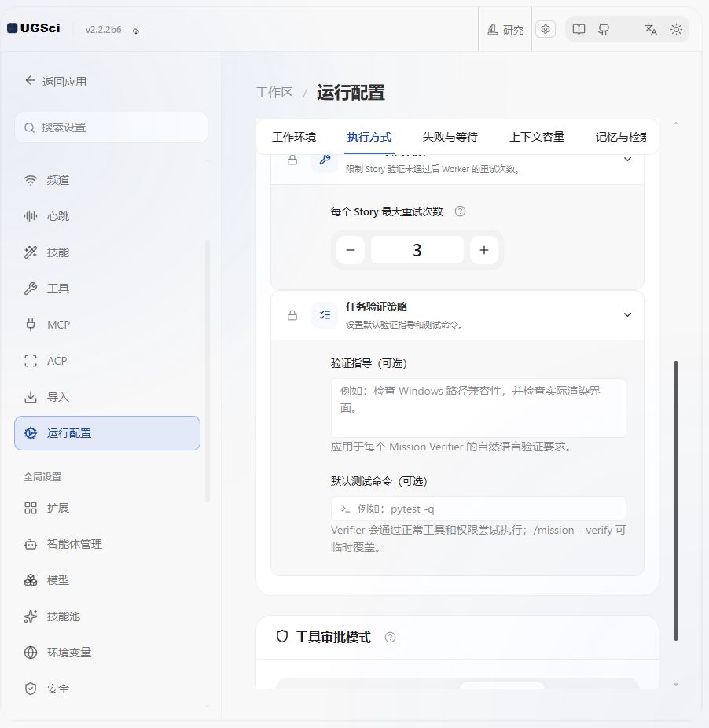Collapse the Story retry limit section chevron

click(627, 160)
